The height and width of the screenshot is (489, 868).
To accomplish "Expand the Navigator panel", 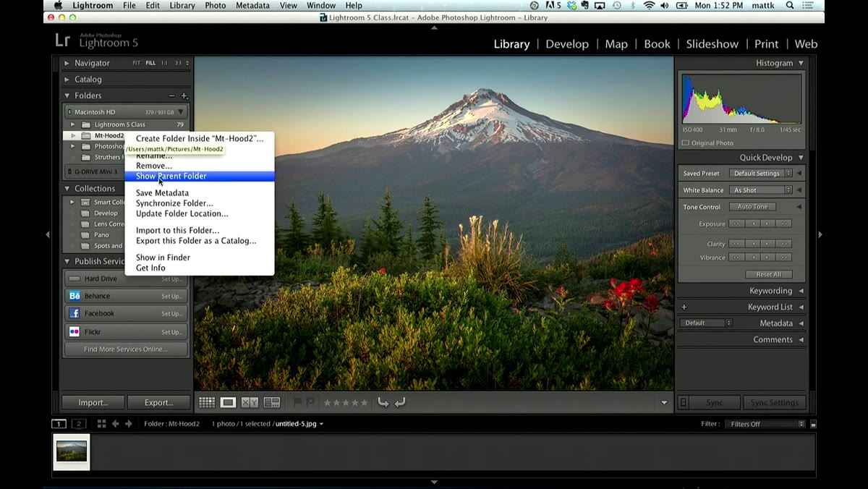I will pos(67,63).
